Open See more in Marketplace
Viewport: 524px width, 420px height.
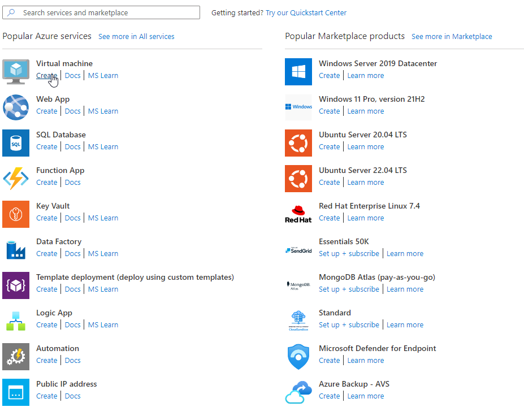[x=452, y=36]
